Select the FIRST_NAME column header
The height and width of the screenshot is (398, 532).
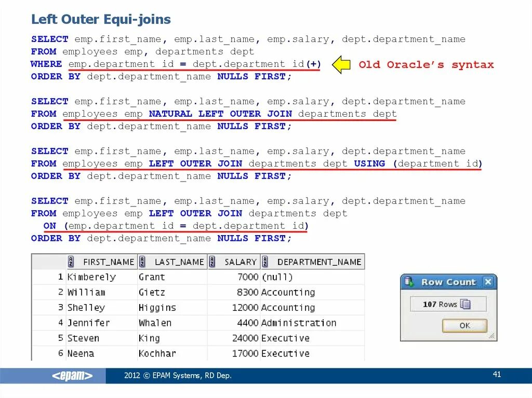coord(102,262)
